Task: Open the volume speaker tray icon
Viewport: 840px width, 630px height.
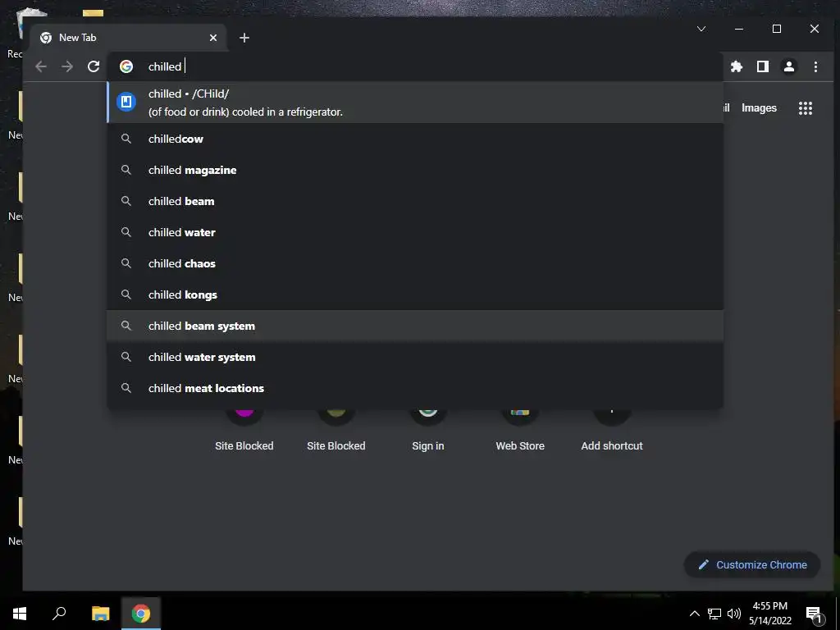Action: 734,614
